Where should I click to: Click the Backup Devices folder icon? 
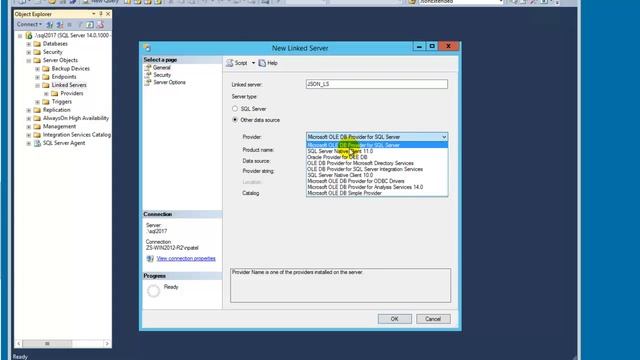(46, 69)
